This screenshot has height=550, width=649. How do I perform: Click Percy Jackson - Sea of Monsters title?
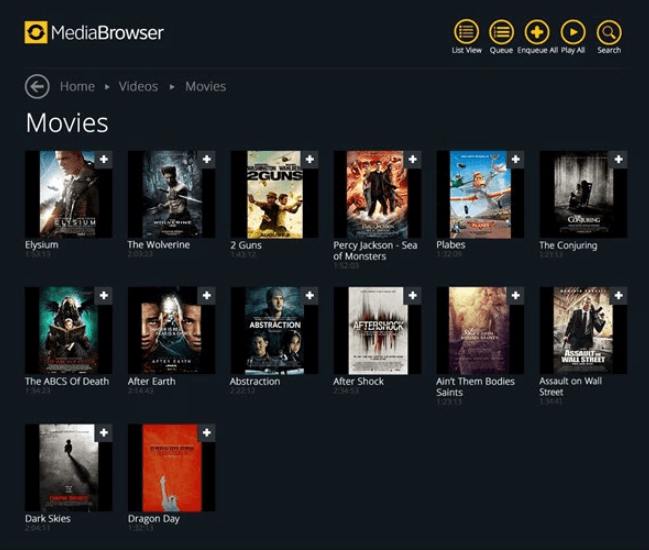click(x=375, y=250)
